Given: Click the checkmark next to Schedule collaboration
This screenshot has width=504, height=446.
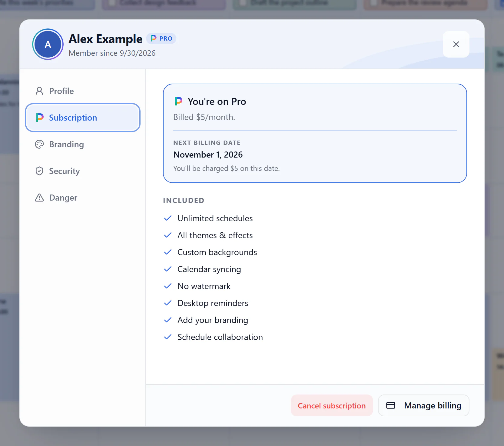Looking at the screenshot, I should (x=168, y=337).
